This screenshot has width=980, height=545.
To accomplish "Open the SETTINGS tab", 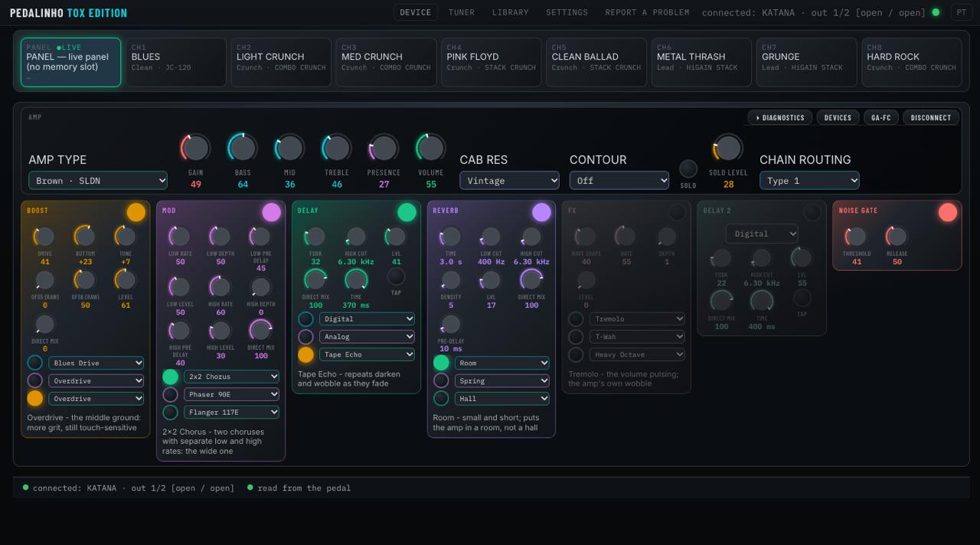I will pyautogui.click(x=567, y=12).
